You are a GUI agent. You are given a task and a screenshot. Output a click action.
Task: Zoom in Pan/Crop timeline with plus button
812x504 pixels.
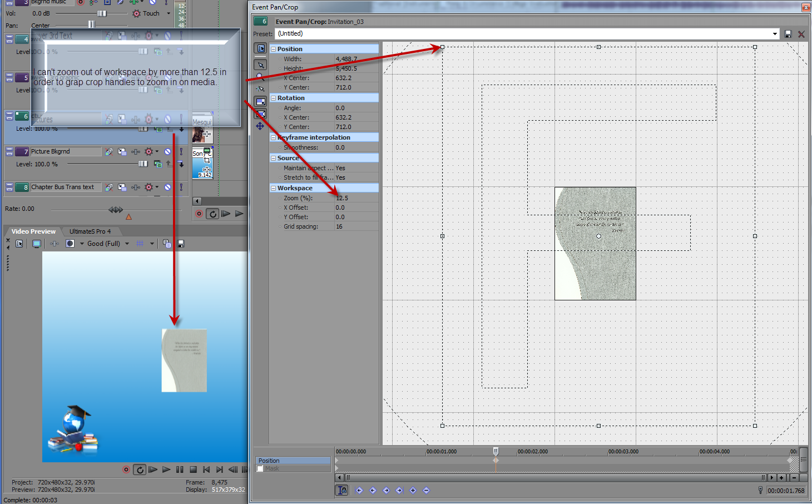tap(781, 477)
